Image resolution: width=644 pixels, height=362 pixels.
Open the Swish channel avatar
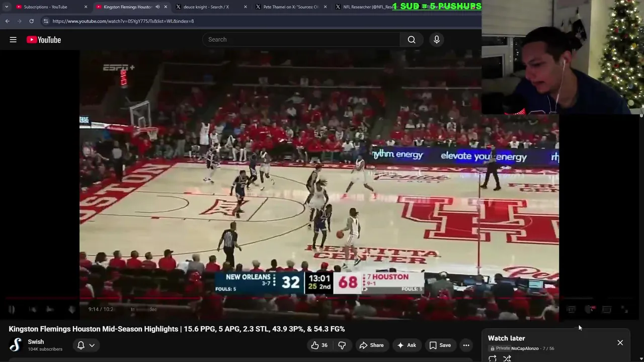[x=16, y=345]
